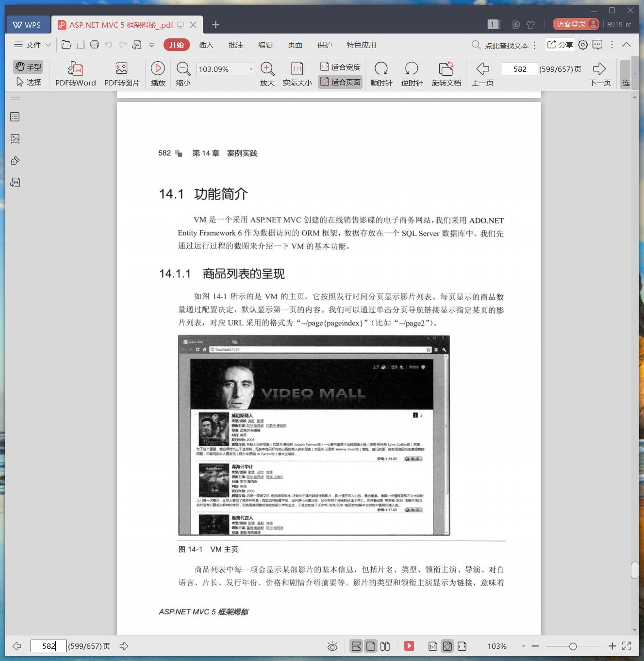Go to next page with 下一页 arrow
Viewport: 644px width, 661px height.
click(600, 68)
